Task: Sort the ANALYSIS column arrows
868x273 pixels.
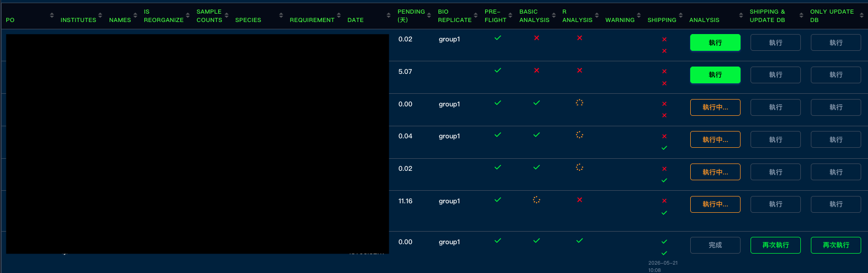Action: (x=741, y=15)
